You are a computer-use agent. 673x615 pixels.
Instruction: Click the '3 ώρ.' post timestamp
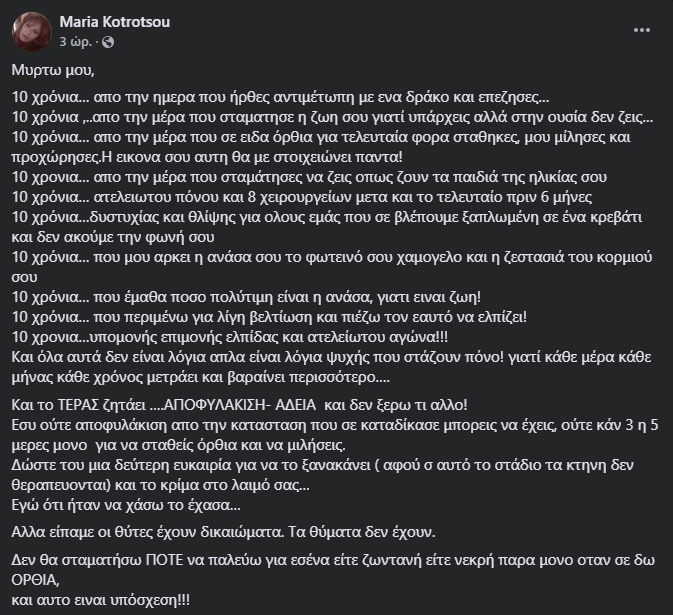(78, 44)
